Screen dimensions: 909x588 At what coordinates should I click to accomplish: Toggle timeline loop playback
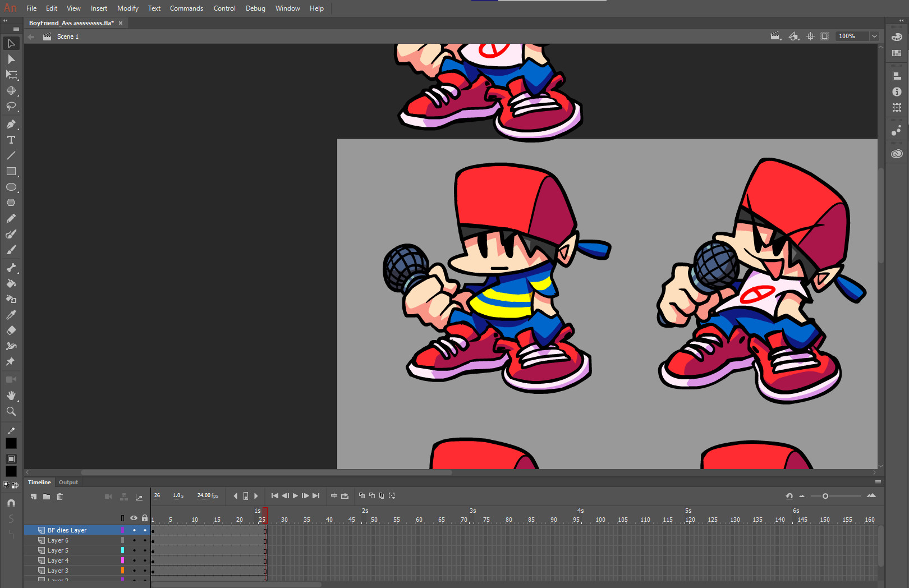pyautogui.click(x=345, y=496)
